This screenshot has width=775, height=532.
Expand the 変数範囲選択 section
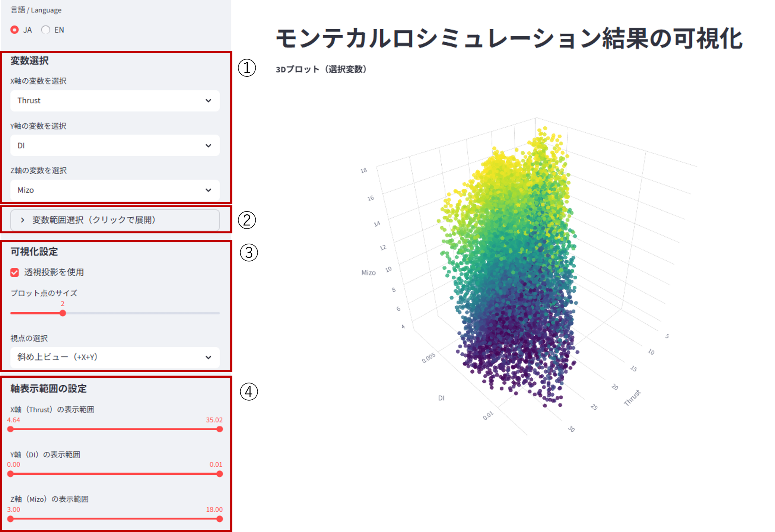click(115, 220)
